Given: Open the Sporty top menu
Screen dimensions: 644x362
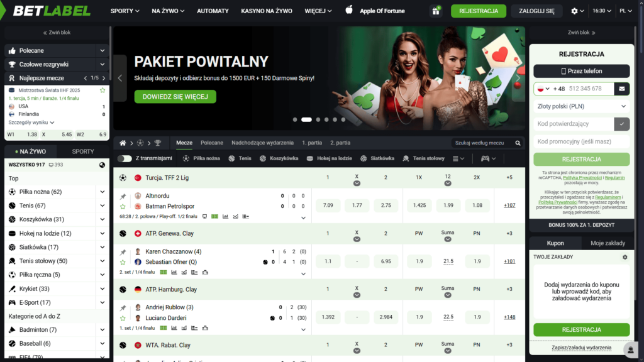Looking at the screenshot, I should (x=125, y=11).
